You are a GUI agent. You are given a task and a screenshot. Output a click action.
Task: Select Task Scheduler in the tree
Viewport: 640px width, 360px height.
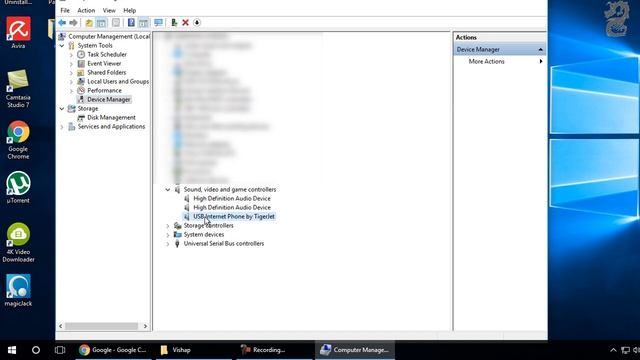[x=107, y=55]
